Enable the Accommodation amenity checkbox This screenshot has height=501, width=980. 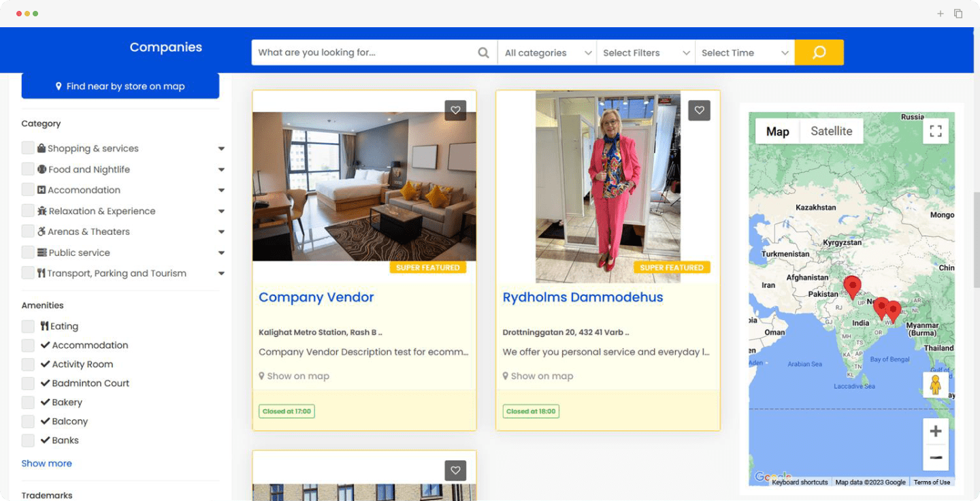28,345
